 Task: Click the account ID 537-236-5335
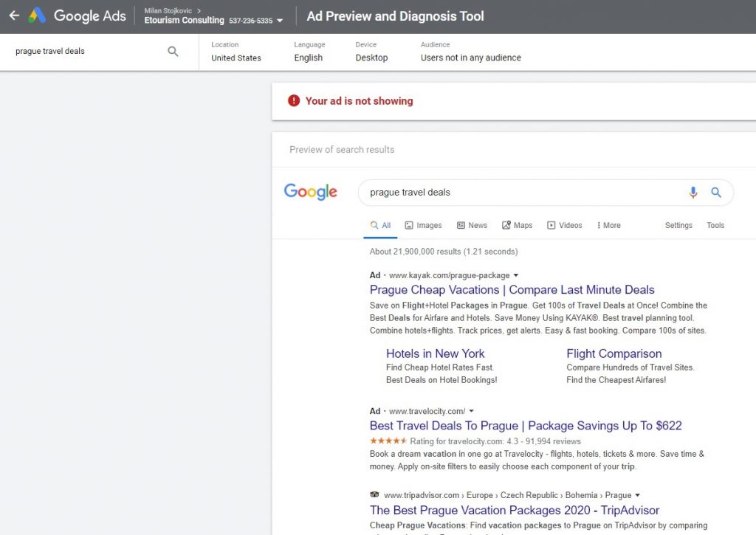click(251, 21)
